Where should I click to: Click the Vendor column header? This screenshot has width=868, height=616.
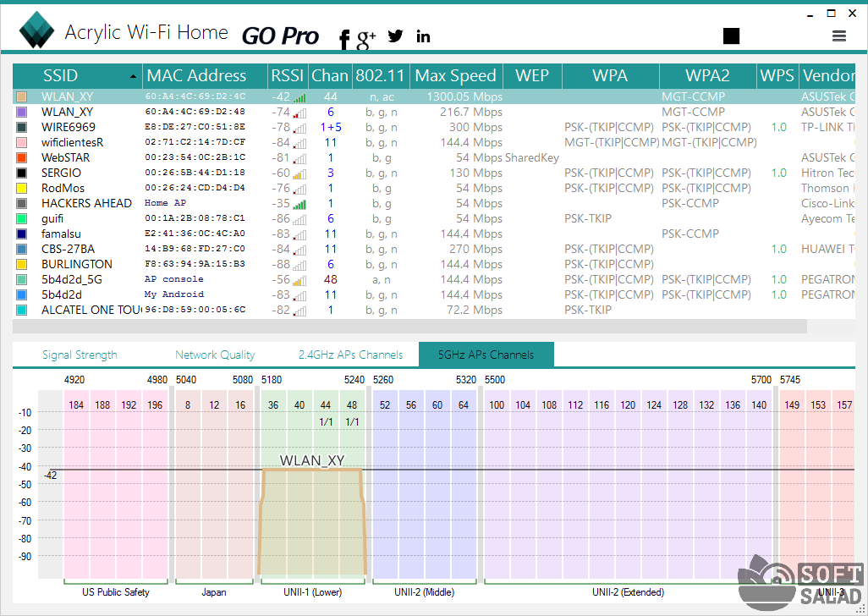827,76
